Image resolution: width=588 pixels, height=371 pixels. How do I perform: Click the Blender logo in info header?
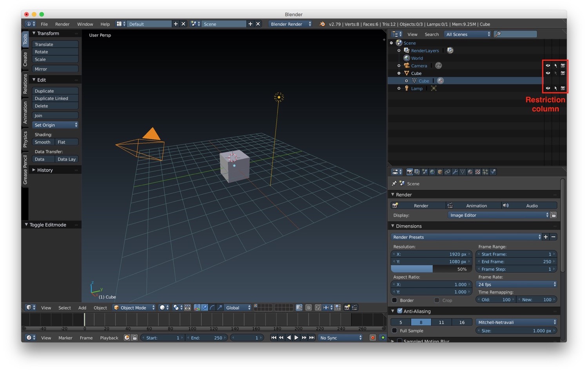pos(322,24)
